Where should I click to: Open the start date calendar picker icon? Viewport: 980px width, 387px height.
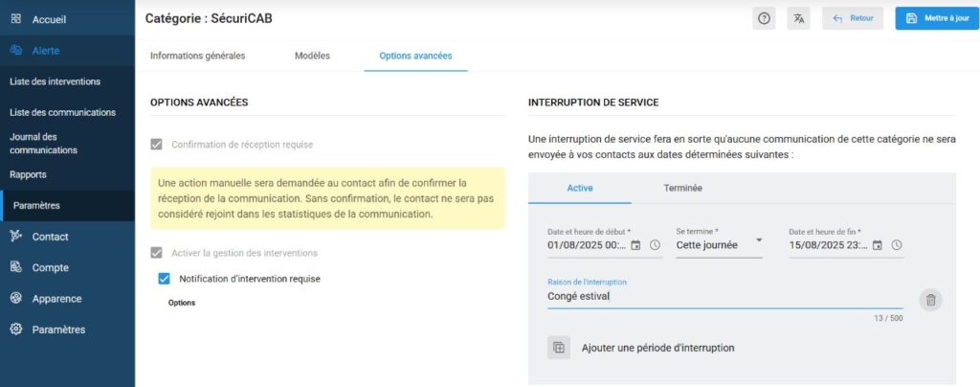point(635,245)
